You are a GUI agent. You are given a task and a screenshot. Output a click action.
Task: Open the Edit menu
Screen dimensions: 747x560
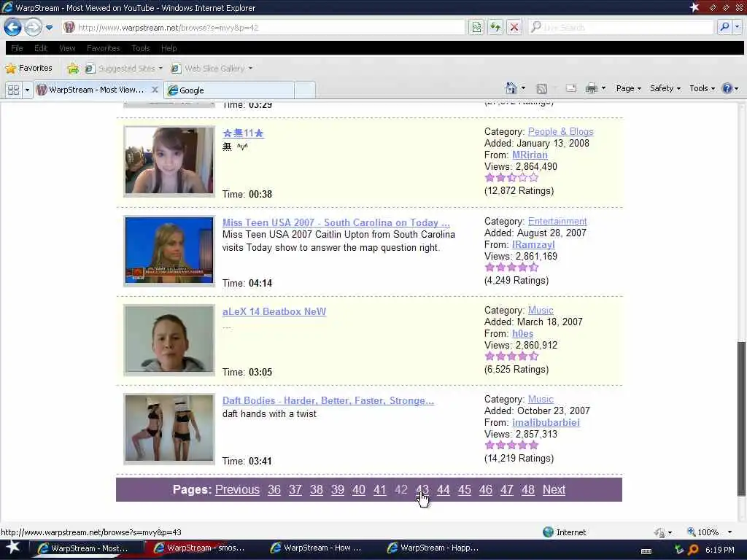click(41, 48)
